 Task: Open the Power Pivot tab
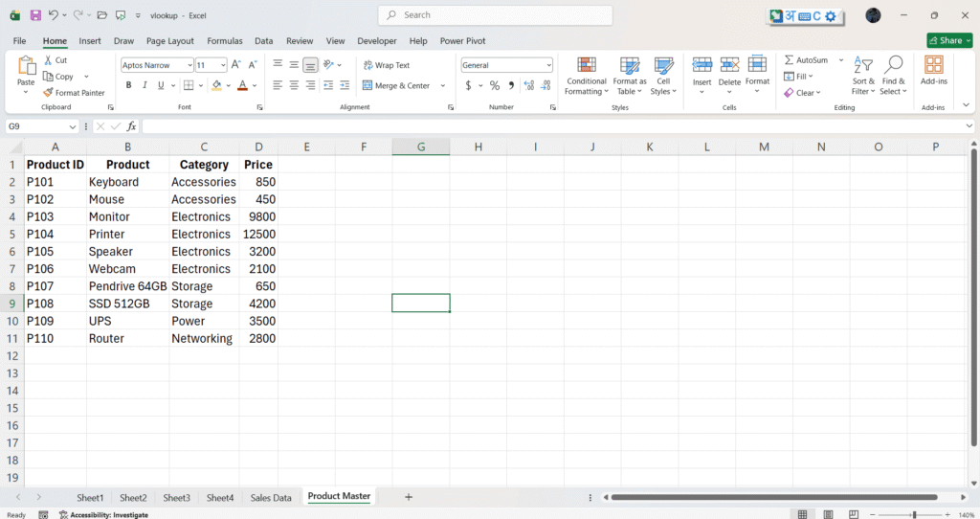pos(462,40)
